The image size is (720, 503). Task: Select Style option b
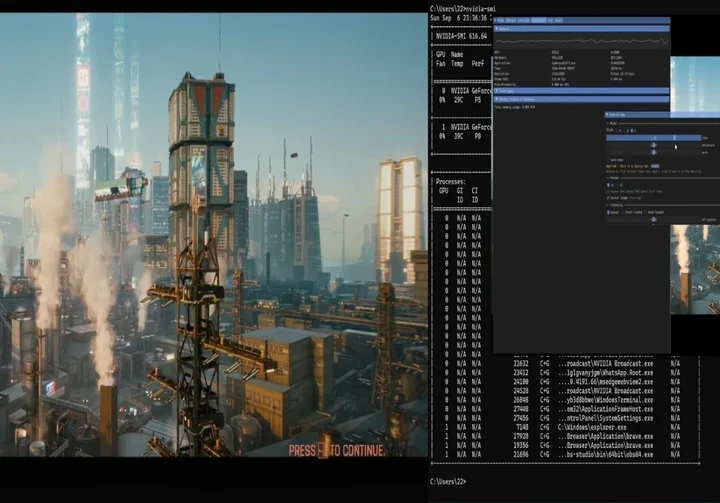click(x=626, y=130)
